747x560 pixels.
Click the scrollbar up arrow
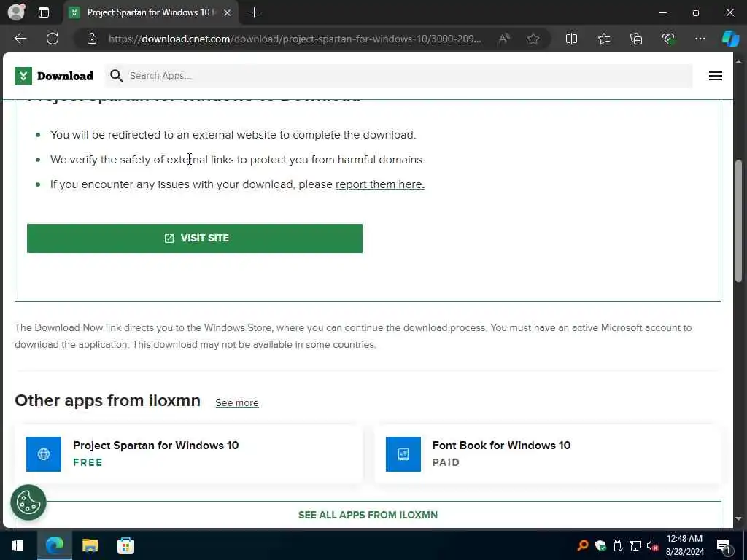(x=738, y=61)
